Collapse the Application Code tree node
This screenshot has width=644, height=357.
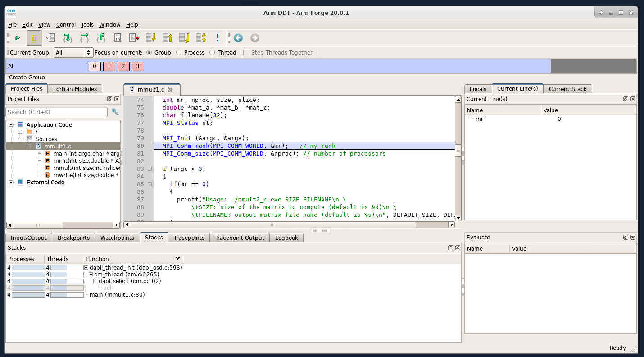(11, 124)
